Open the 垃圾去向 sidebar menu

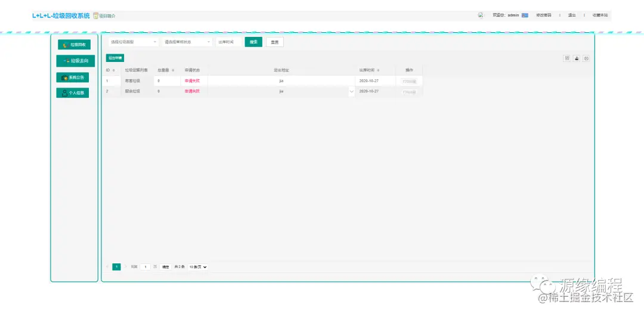click(x=76, y=61)
